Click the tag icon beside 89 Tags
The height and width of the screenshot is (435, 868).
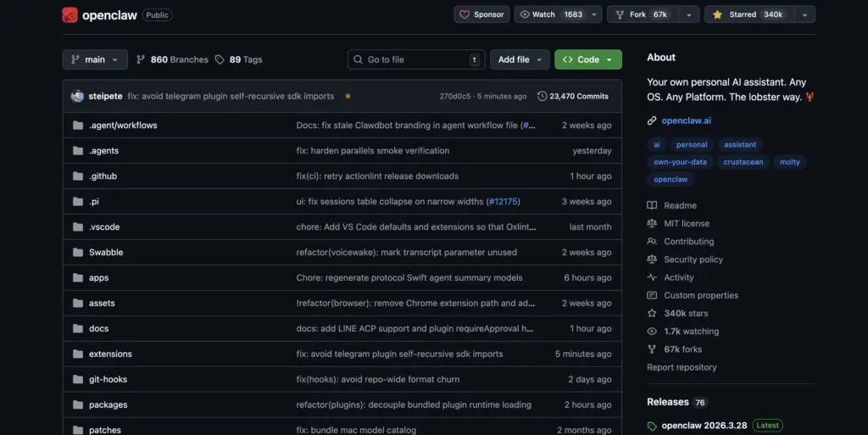pos(220,59)
